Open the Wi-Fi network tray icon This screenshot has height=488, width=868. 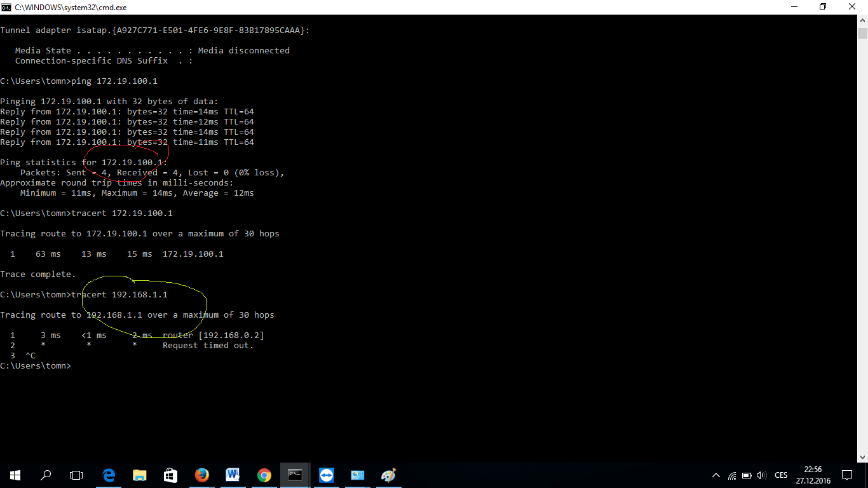[732, 475]
